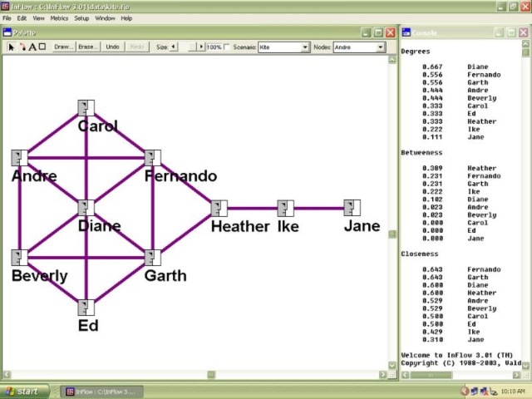Click Heather's node icon

219,209
